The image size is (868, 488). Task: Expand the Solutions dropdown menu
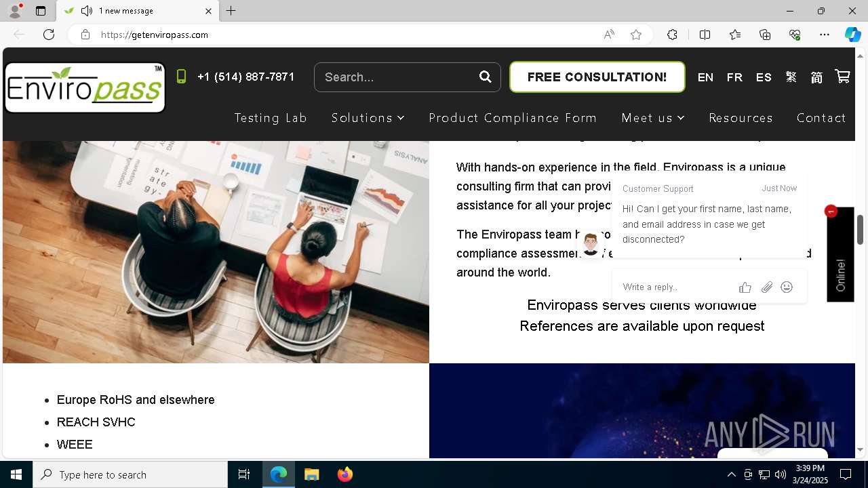click(368, 118)
